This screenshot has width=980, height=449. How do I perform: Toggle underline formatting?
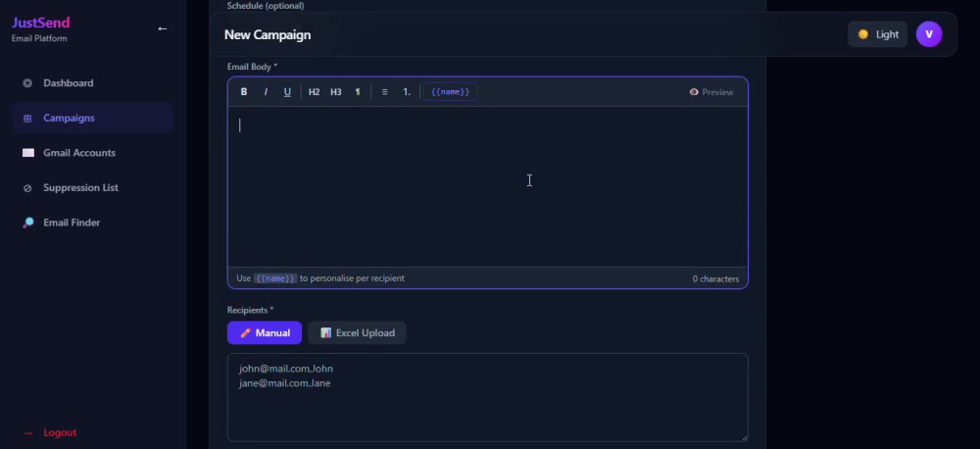click(287, 92)
